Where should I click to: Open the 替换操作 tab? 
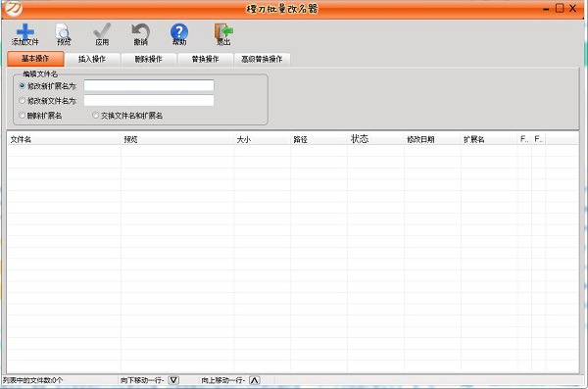point(205,59)
